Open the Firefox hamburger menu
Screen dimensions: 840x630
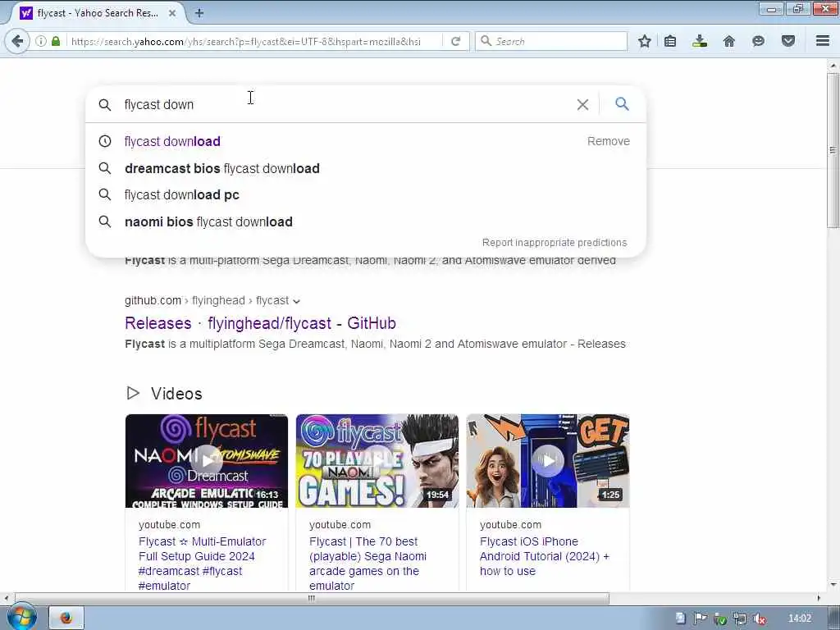pyautogui.click(x=823, y=41)
